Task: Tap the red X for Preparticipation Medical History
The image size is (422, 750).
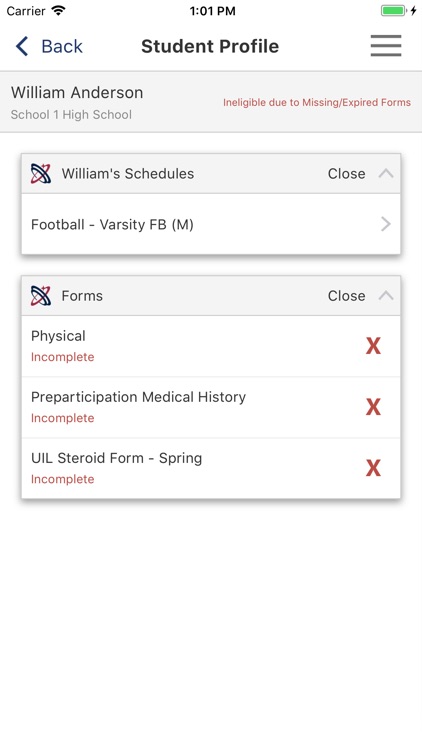Action: [373, 407]
